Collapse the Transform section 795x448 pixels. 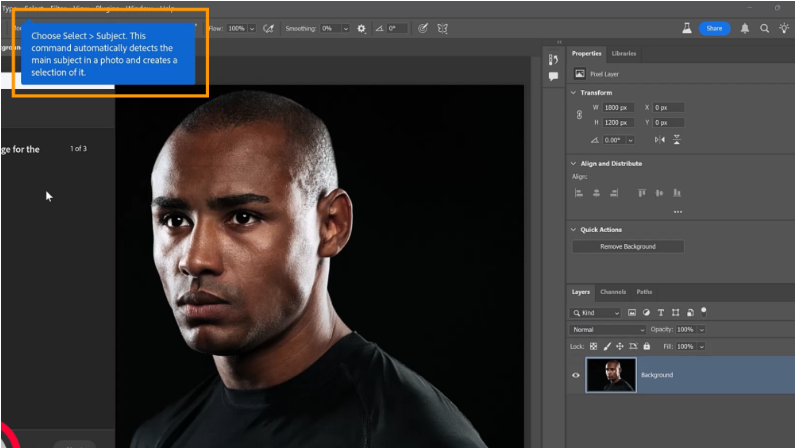coord(573,93)
